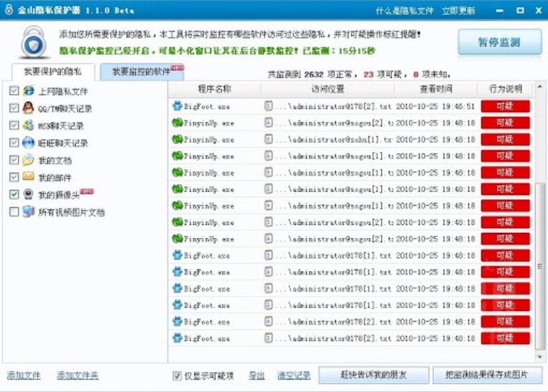Switch to the 我要保护的隐私 tab
This screenshot has width=548, height=392.
(53, 72)
